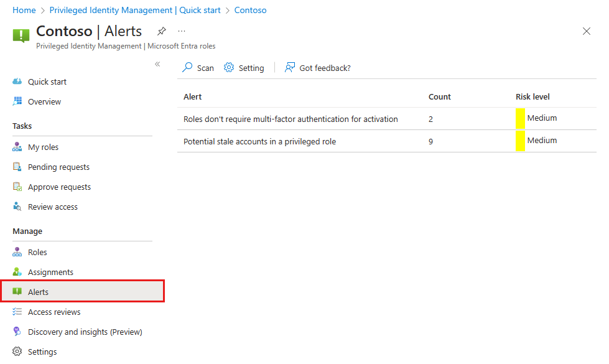
Task: Click the Discovery and insights icon
Action: tap(17, 332)
